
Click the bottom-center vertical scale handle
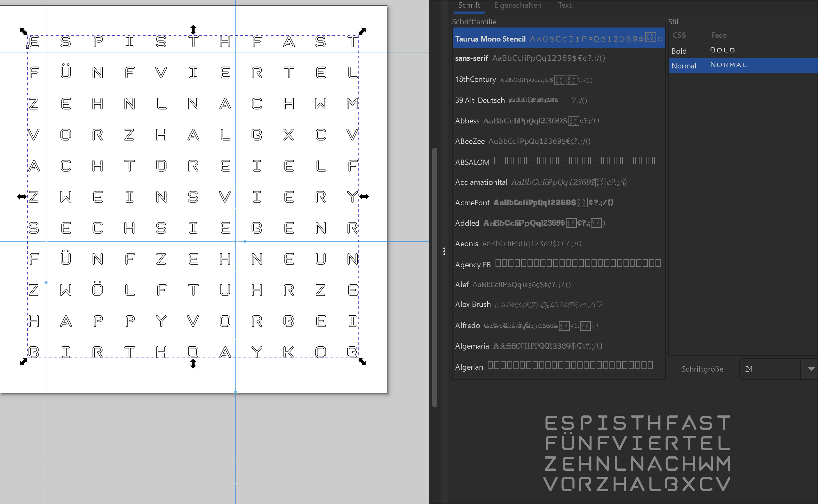tap(193, 364)
